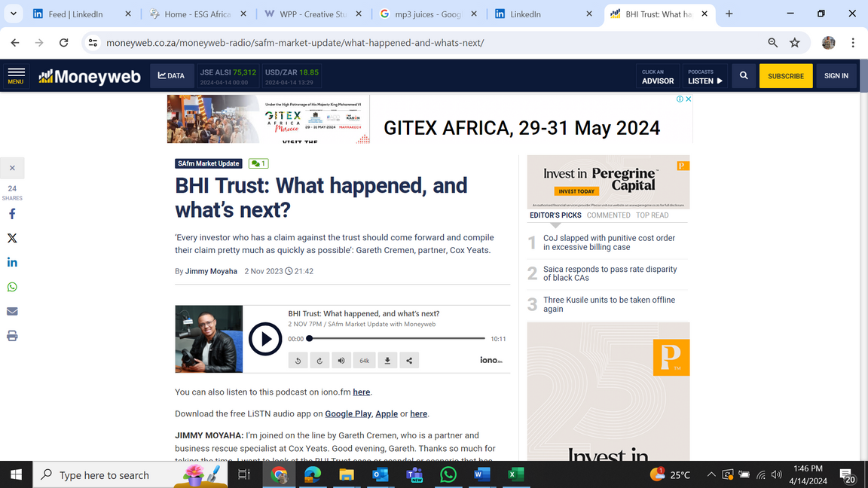Share the article via WhatsApp
Viewport: 868px width, 488px height.
(x=12, y=287)
